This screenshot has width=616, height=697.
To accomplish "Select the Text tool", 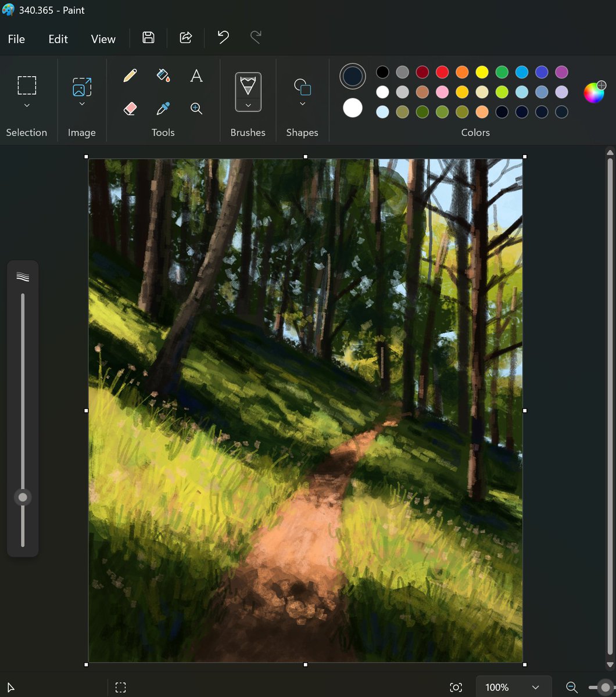I will click(196, 76).
